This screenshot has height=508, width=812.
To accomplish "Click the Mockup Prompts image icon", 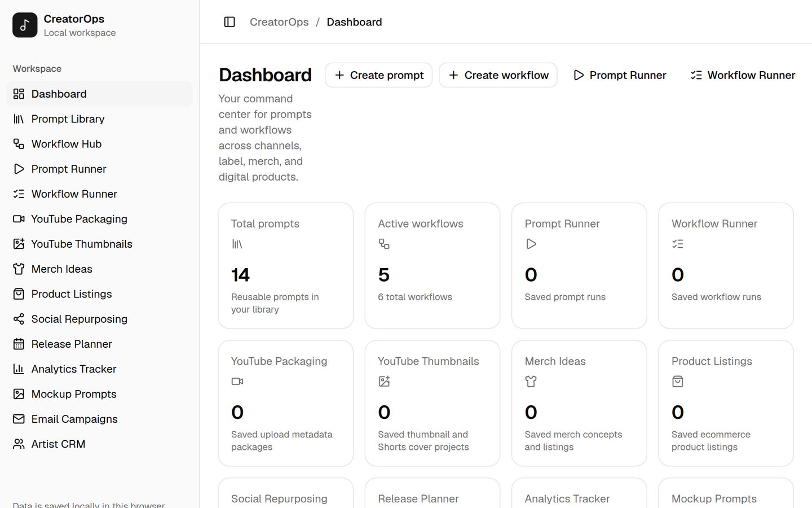I will click(19, 394).
